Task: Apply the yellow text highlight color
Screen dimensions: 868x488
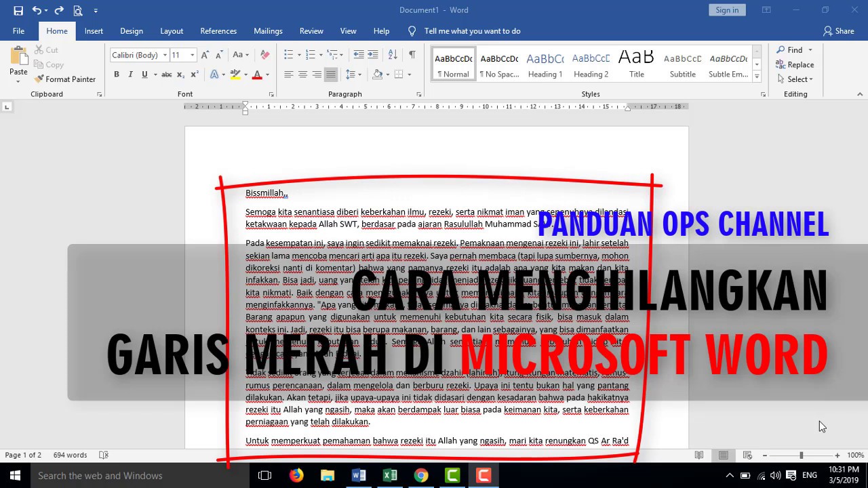Action: (x=235, y=75)
